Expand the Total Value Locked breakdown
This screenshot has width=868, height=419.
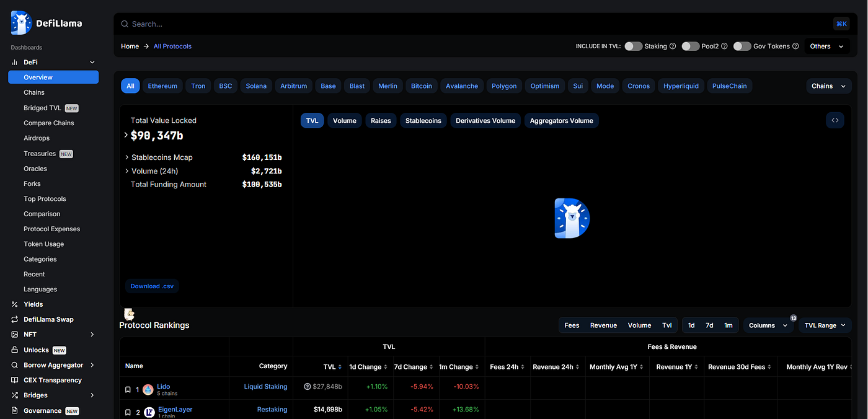126,135
